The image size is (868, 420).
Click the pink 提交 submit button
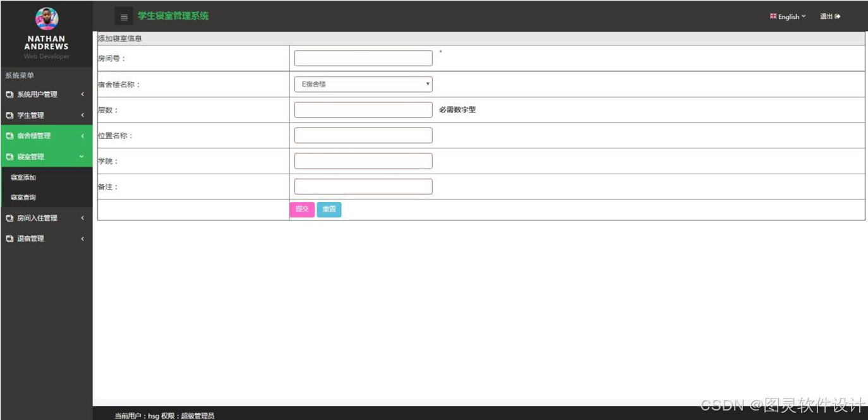coord(302,210)
